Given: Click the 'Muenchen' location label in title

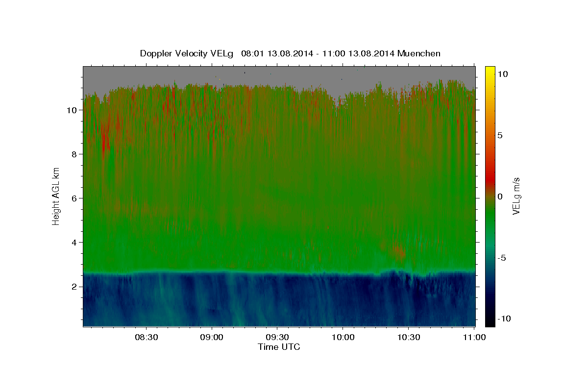Looking at the screenshot, I should (x=419, y=53).
